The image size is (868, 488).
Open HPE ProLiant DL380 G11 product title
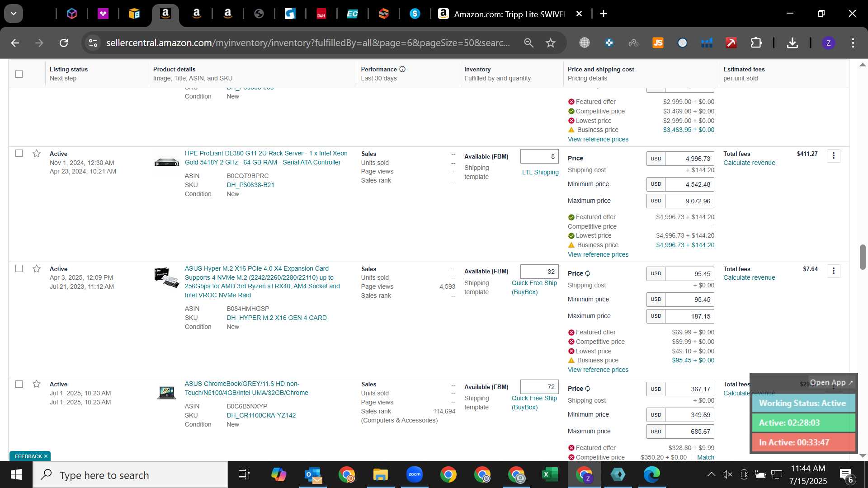coord(266,158)
